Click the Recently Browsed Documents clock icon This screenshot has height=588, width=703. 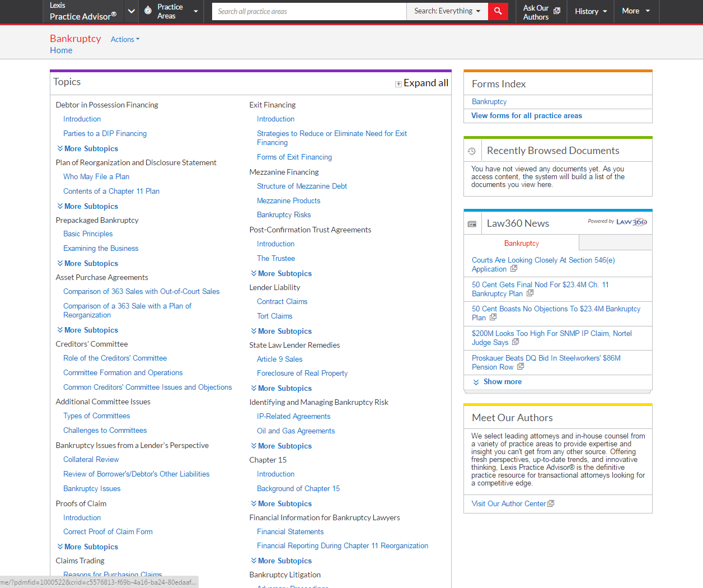coord(472,151)
